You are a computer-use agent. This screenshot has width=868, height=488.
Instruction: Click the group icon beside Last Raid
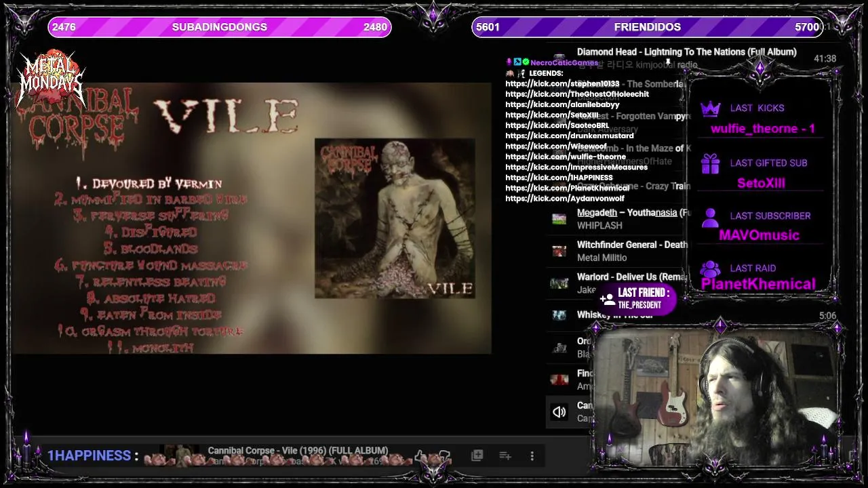click(x=710, y=269)
